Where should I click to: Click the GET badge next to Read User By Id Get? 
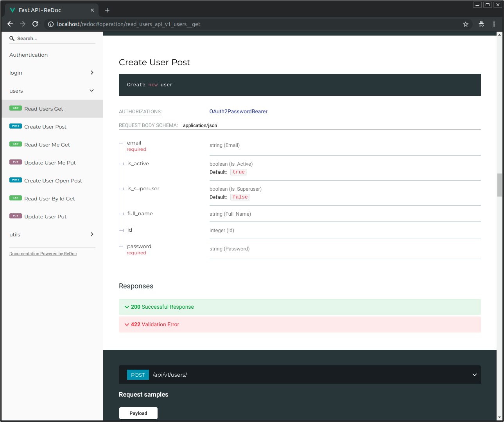point(16,198)
